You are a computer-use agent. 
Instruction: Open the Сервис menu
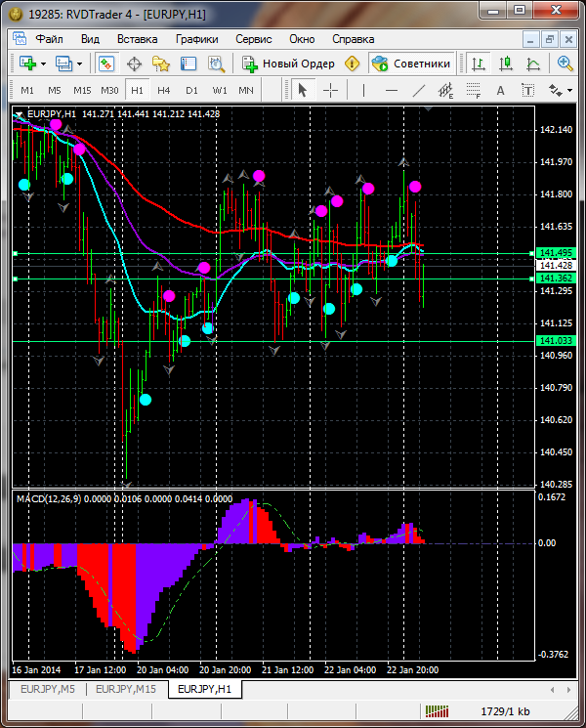(x=254, y=39)
